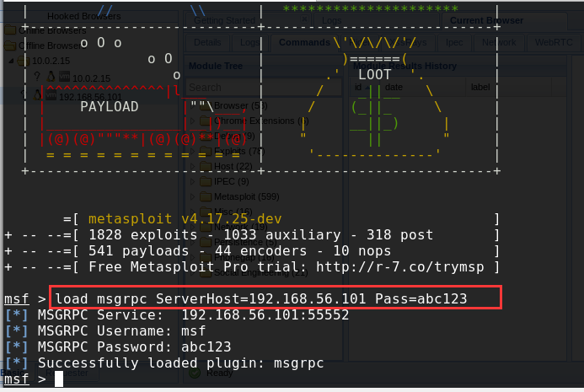Select the IPEC (9) module folder label
The height and width of the screenshot is (392, 584).
pos(231,181)
